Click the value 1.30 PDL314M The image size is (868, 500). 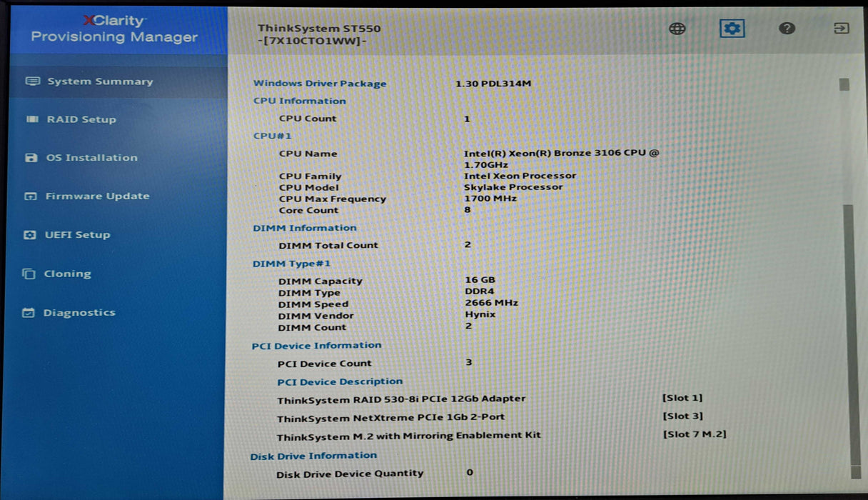coord(493,84)
